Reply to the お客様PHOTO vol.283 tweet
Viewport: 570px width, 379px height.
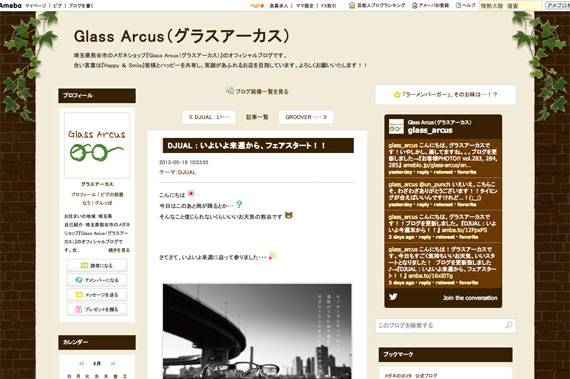point(422,172)
